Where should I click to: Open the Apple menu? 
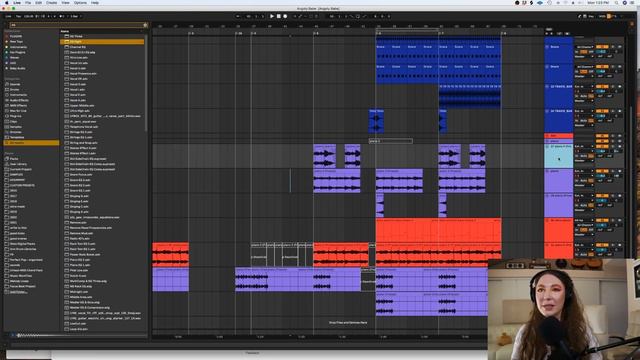(7, 3)
